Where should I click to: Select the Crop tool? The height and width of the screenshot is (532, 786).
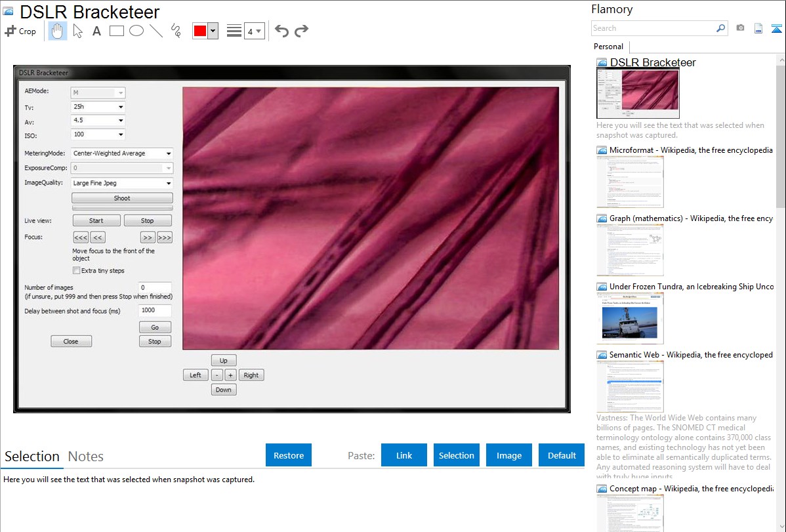coord(20,31)
